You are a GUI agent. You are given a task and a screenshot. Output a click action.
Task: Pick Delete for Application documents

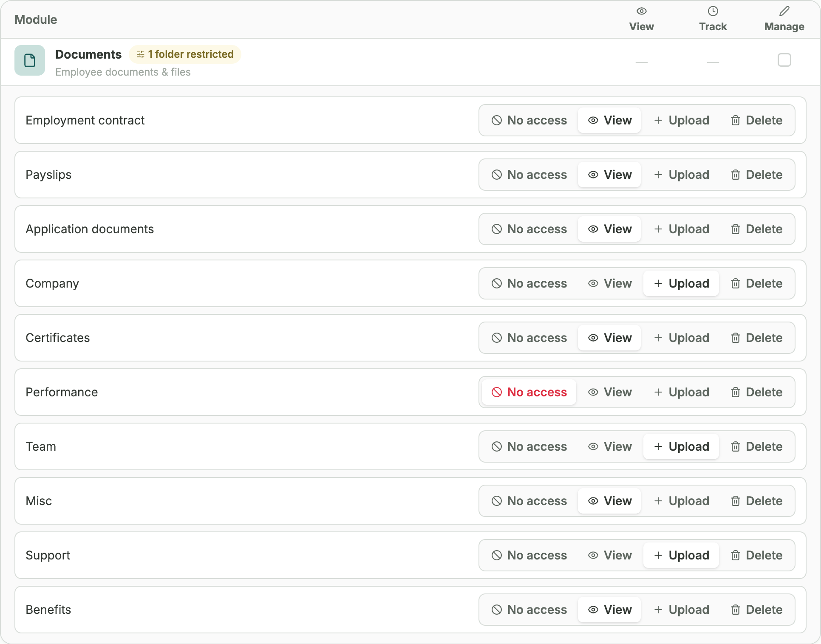point(756,229)
